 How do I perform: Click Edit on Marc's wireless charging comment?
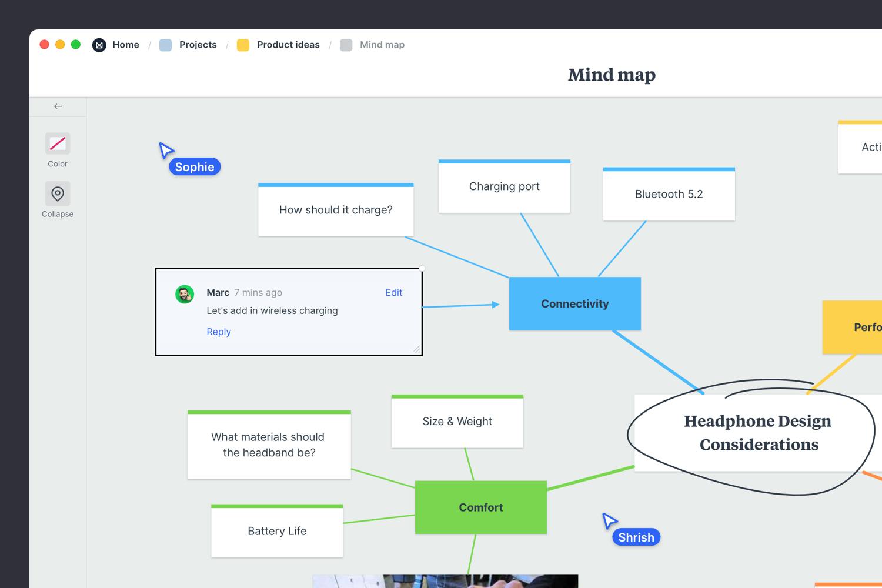click(393, 292)
